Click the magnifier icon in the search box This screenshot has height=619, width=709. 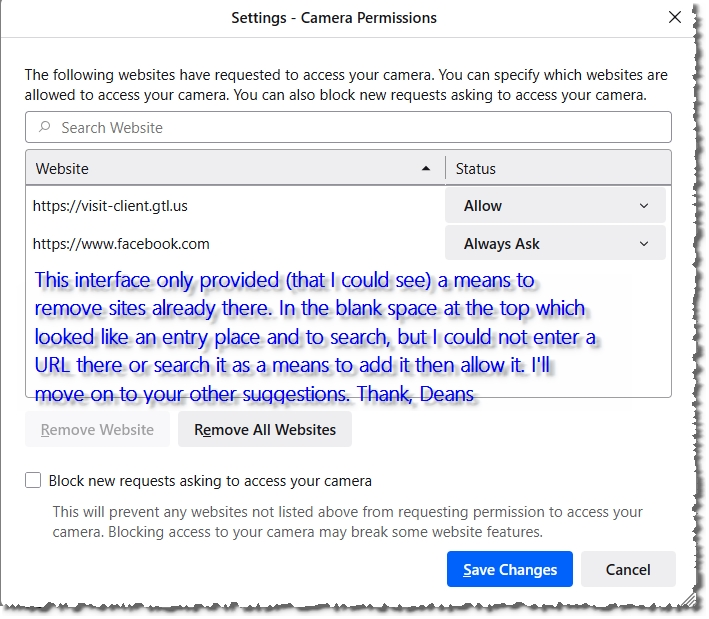(44, 128)
